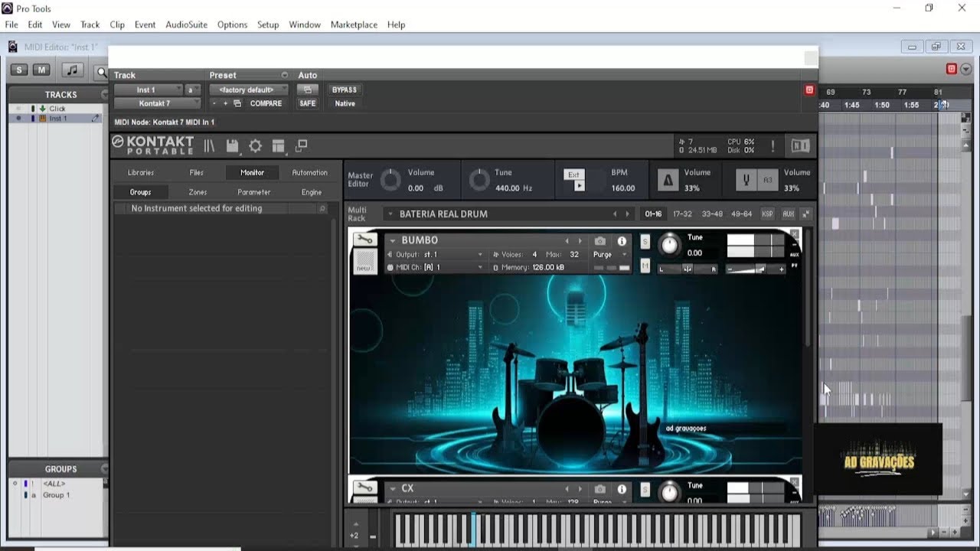Screen dimensions: 980x551
Task: Click the BUMBO pan center icon
Action: [x=688, y=269]
